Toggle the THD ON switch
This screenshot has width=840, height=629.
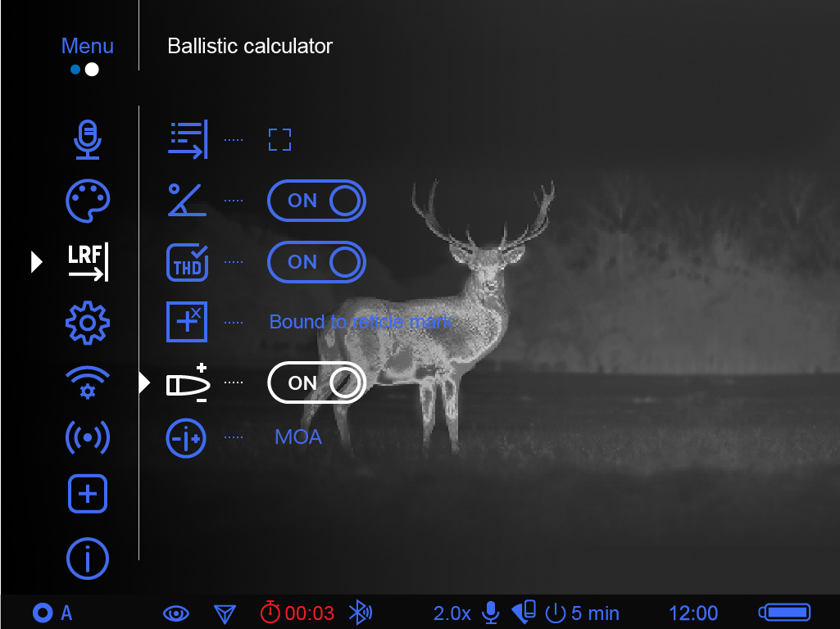tap(316, 262)
